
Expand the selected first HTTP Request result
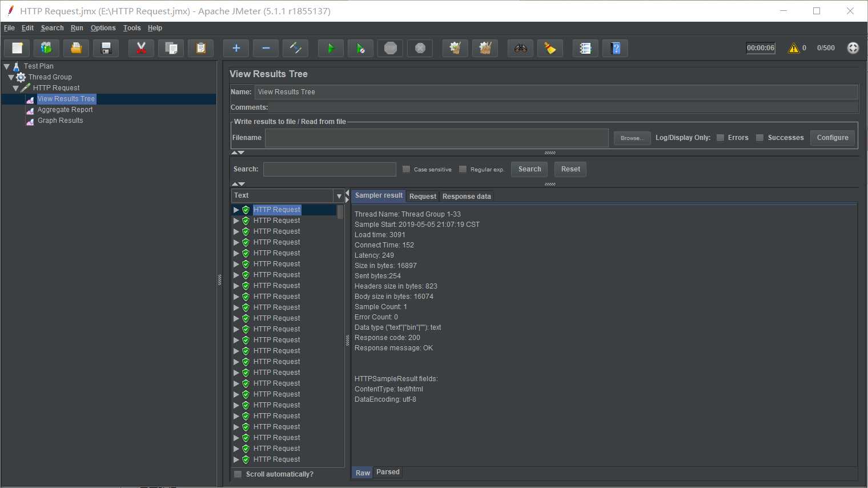pyautogui.click(x=236, y=210)
